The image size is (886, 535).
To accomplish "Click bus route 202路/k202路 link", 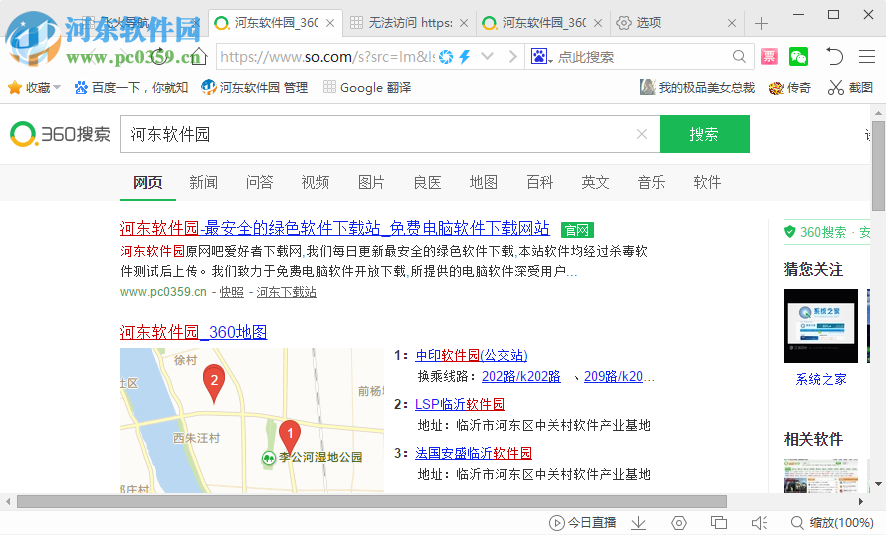I will click(521, 376).
